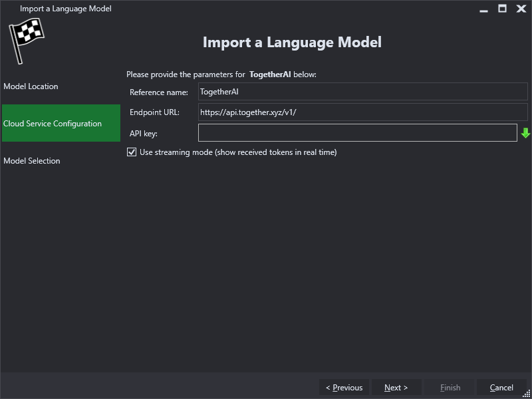The width and height of the screenshot is (532, 399).
Task: Click the "API key:" label
Action: pyautogui.click(x=144, y=134)
